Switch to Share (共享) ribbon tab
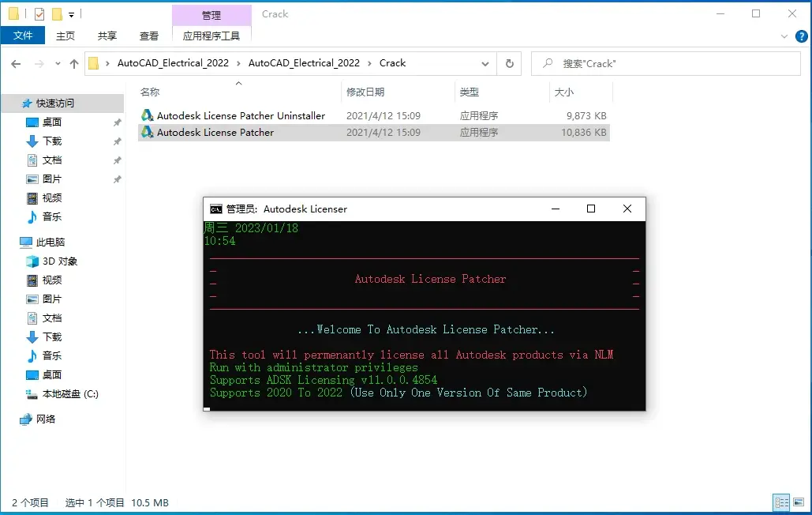Image resolution: width=812 pixels, height=515 pixels. pyautogui.click(x=107, y=36)
